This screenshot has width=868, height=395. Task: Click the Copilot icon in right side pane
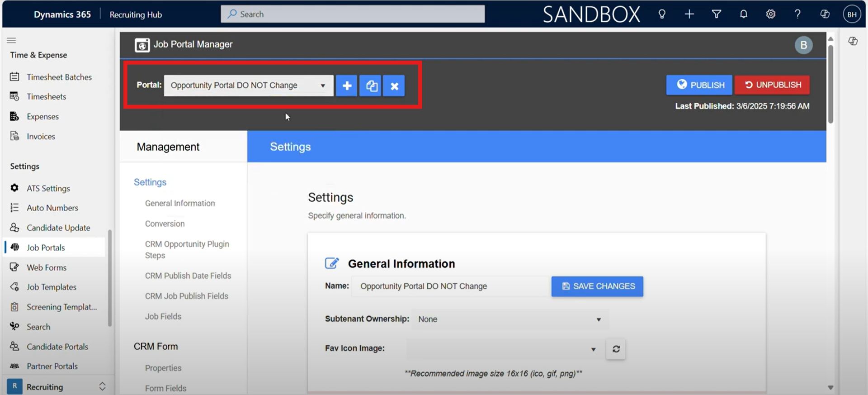tap(853, 41)
